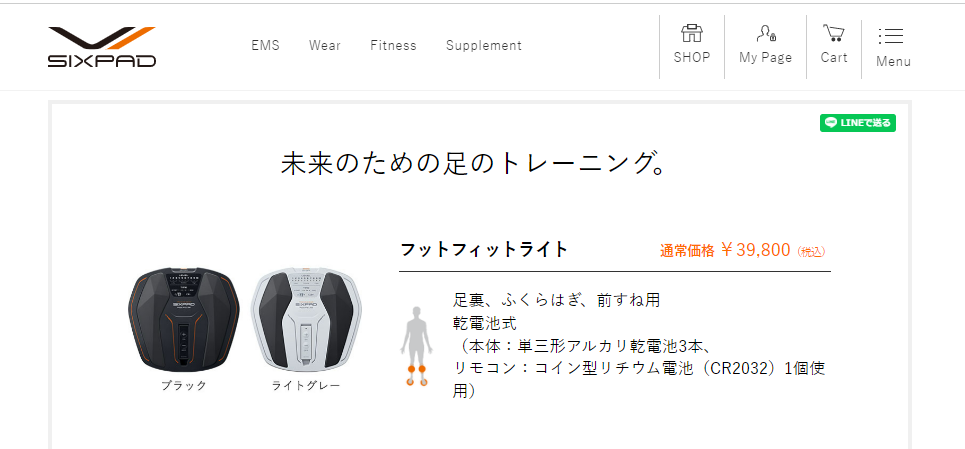Open the My Page user icon
Viewport: 965px width, 449px height.
click(x=766, y=33)
